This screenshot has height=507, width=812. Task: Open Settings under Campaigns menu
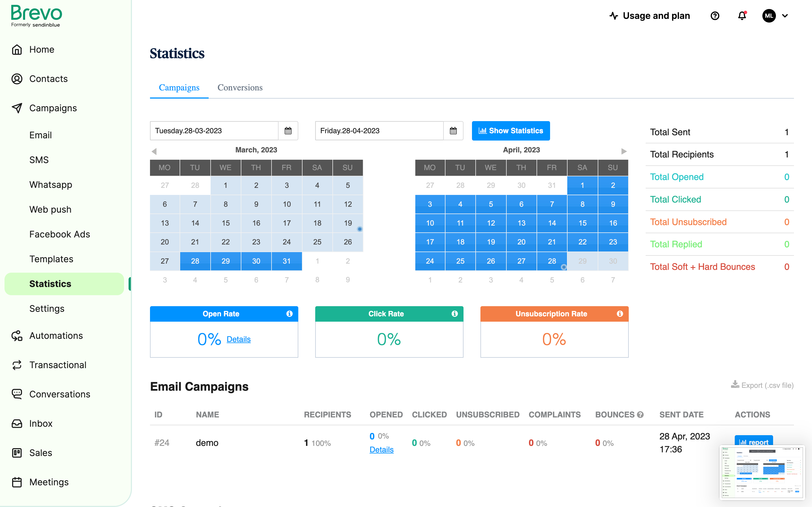click(x=47, y=308)
